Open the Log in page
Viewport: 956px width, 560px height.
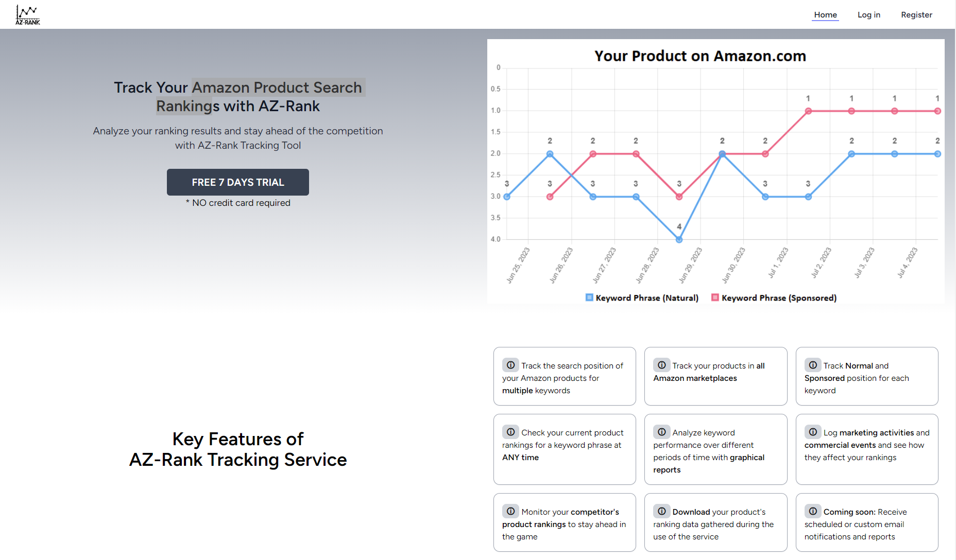tap(869, 15)
